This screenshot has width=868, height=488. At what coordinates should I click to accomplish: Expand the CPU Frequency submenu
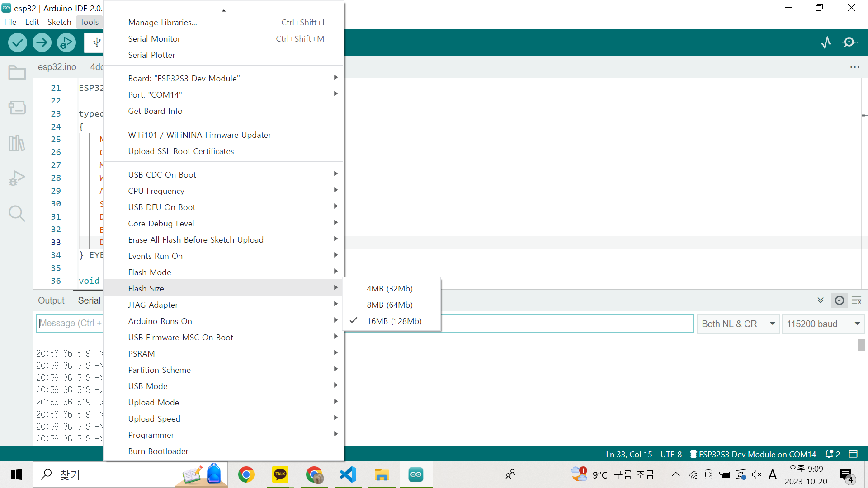point(224,191)
